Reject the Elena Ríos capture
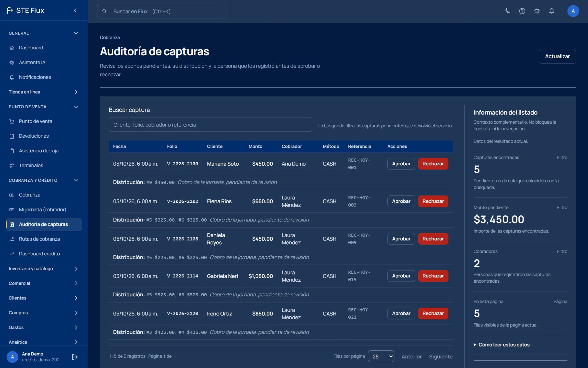The image size is (588, 368). coord(433,201)
